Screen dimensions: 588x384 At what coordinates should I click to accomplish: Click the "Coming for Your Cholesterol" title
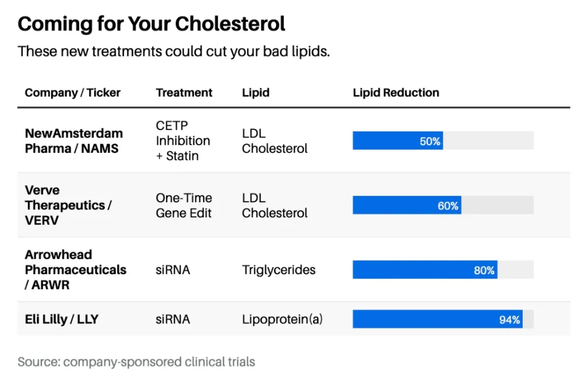pos(151,24)
